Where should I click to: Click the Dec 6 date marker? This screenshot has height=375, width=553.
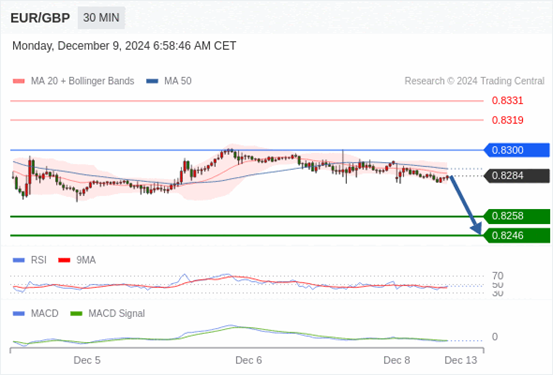coord(249,360)
